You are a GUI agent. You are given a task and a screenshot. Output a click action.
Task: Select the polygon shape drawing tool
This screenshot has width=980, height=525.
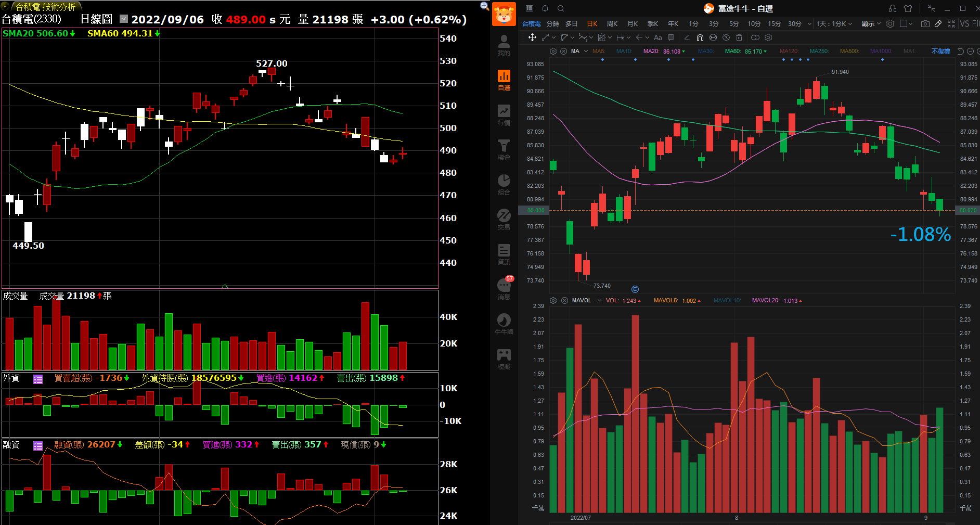coord(564,37)
